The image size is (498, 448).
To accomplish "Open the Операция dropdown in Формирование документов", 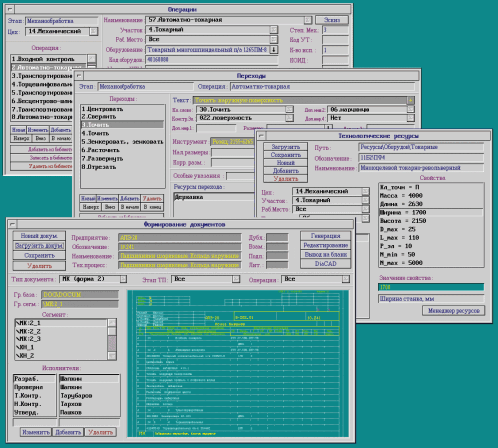I will coord(346,279).
